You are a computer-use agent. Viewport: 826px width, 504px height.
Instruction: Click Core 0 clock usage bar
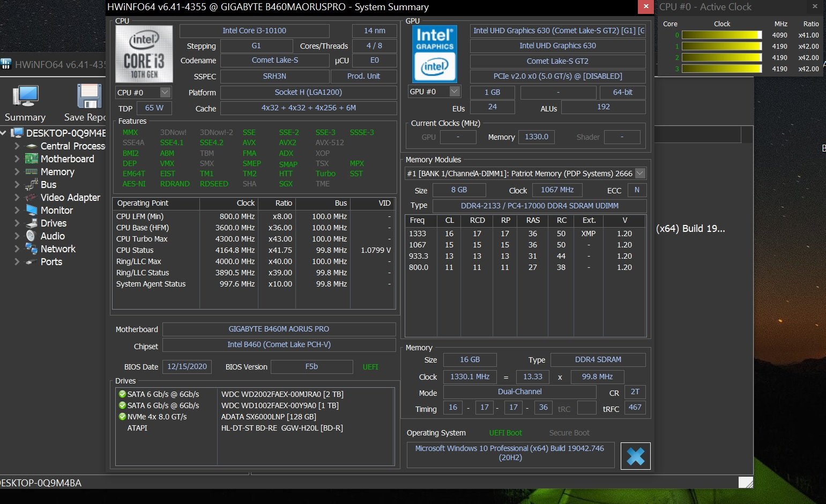pos(721,35)
